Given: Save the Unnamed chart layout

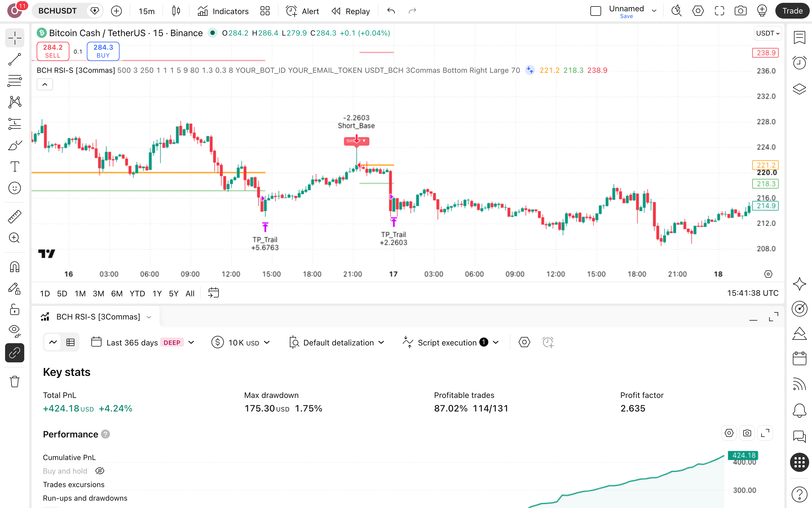Looking at the screenshot, I should pyautogui.click(x=626, y=16).
